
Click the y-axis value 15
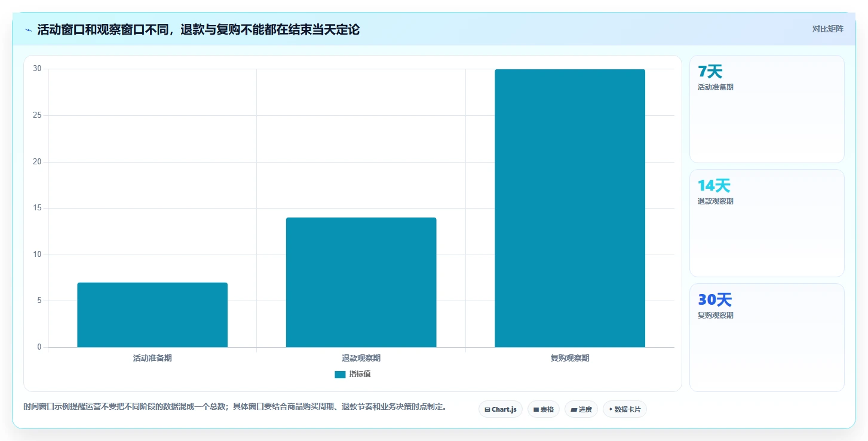coord(37,208)
